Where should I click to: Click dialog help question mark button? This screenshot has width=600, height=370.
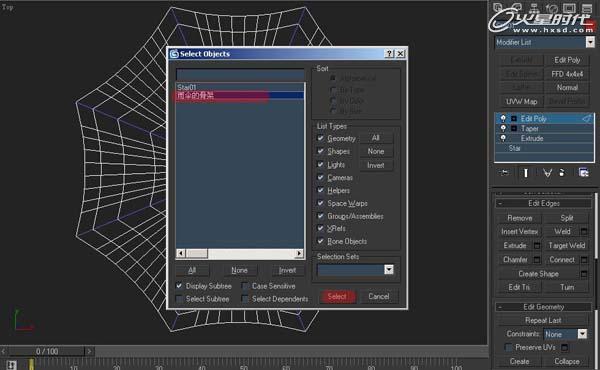point(389,54)
